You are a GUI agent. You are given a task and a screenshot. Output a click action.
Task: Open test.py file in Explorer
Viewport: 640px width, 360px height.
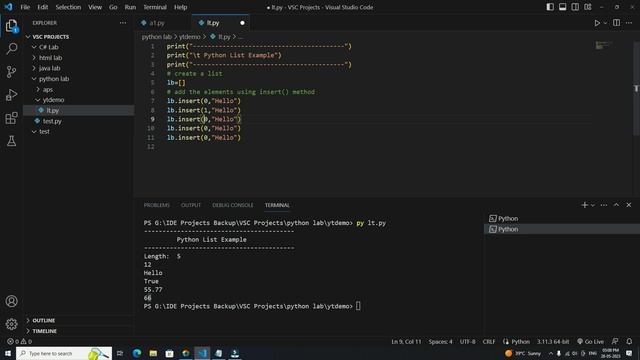(79, 121)
